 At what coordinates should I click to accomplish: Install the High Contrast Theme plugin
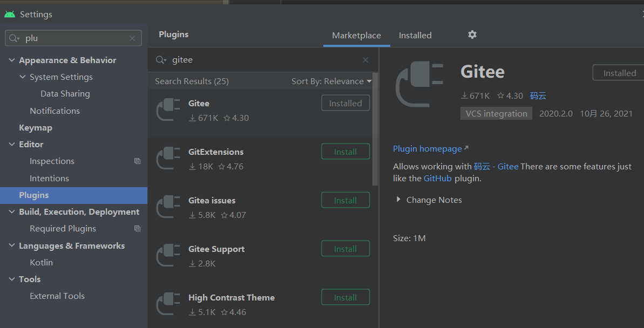(345, 297)
